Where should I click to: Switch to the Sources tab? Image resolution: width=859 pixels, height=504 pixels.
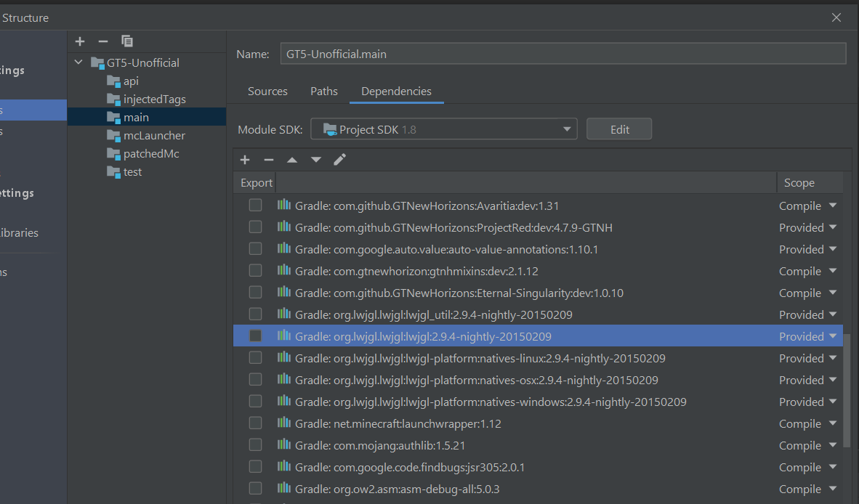coord(267,92)
